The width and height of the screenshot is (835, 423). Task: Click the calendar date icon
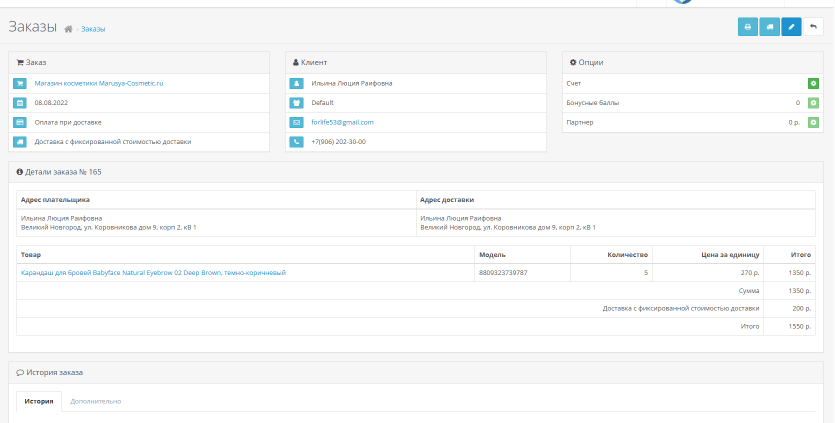pyautogui.click(x=20, y=103)
